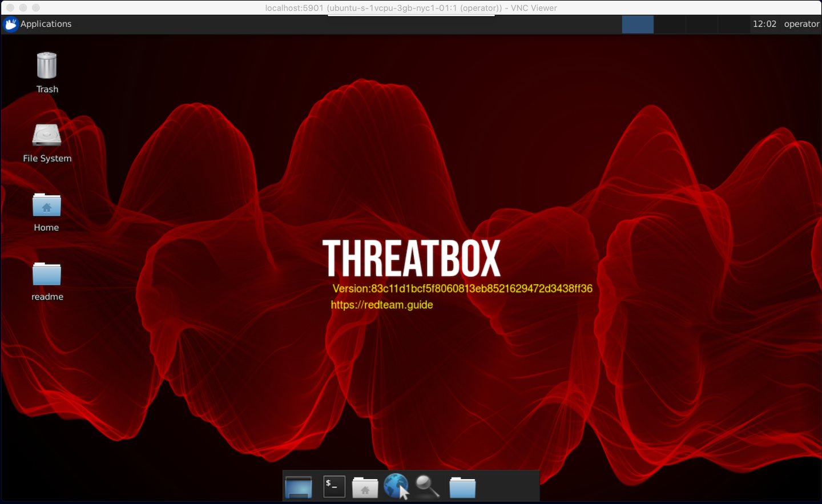The width and height of the screenshot is (822, 504).
Task: Open the home directory icon in the dock
Action: tap(365, 486)
